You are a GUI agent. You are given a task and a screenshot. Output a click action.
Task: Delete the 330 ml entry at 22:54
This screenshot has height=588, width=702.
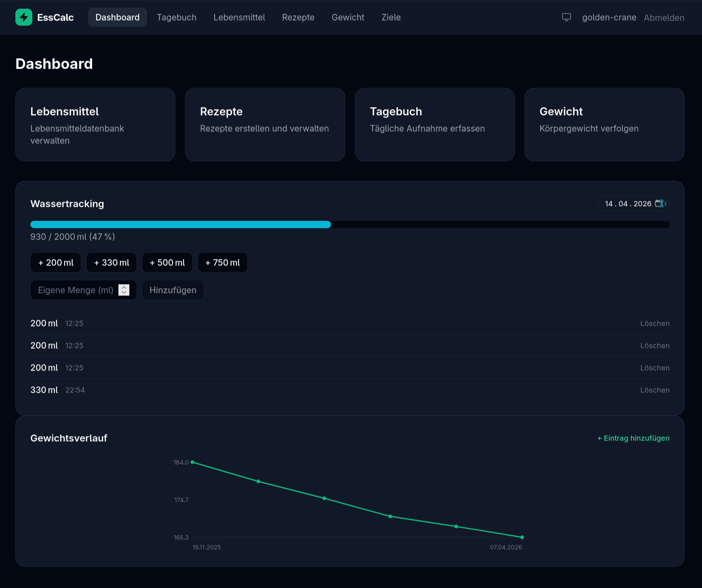(x=655, y=390)
